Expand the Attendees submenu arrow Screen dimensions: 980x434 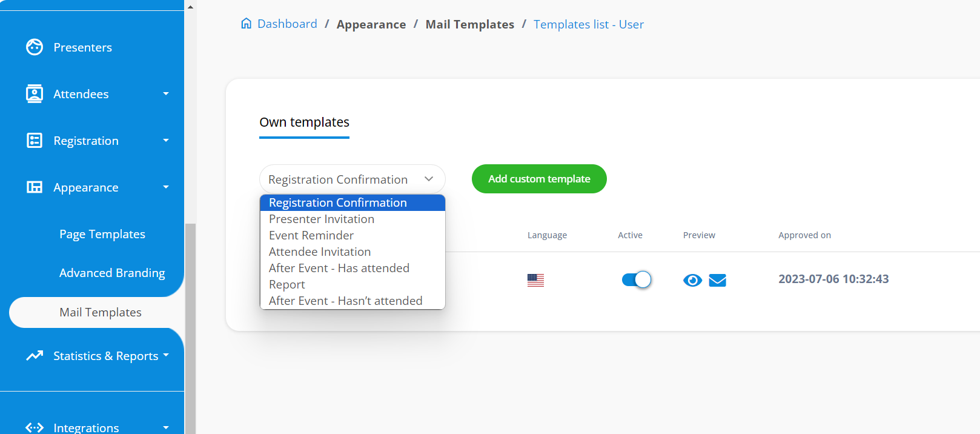[166, 94]
